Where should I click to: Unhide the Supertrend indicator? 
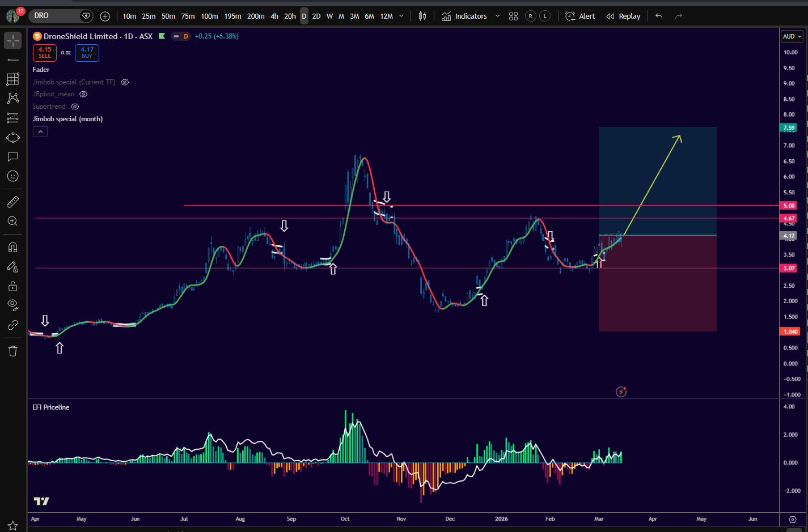tap(75, 107)
